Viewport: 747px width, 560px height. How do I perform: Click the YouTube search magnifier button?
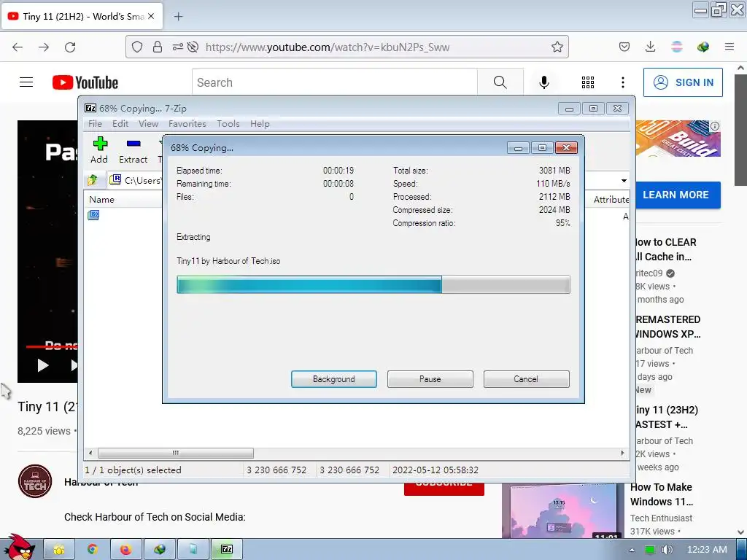tap(500, 82)
